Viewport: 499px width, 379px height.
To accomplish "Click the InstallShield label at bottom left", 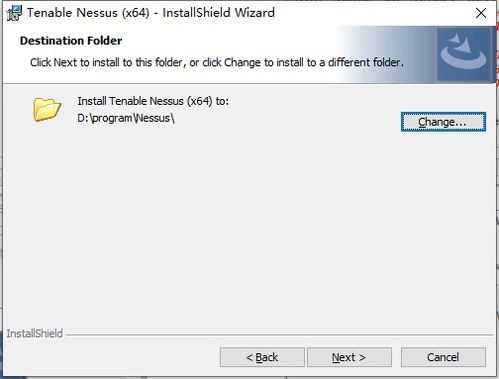I will pyautogui.click(x=35, y=333).
